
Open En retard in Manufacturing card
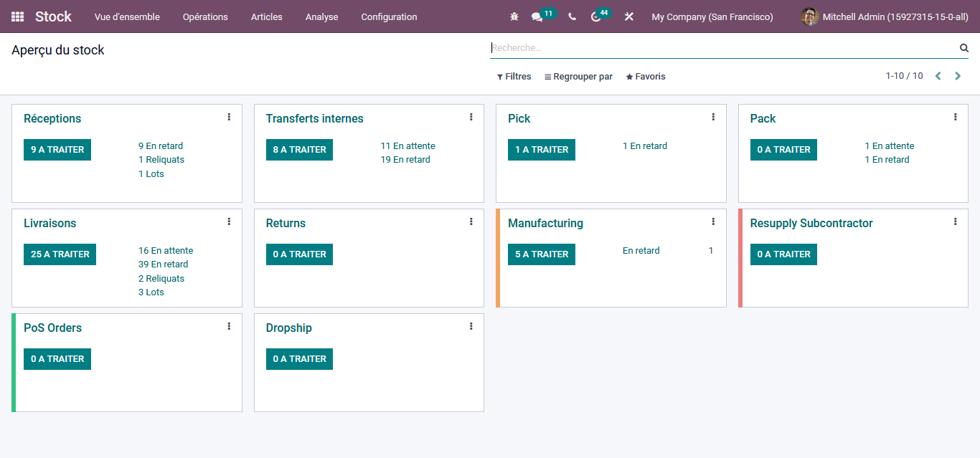[x=641, y=251]
